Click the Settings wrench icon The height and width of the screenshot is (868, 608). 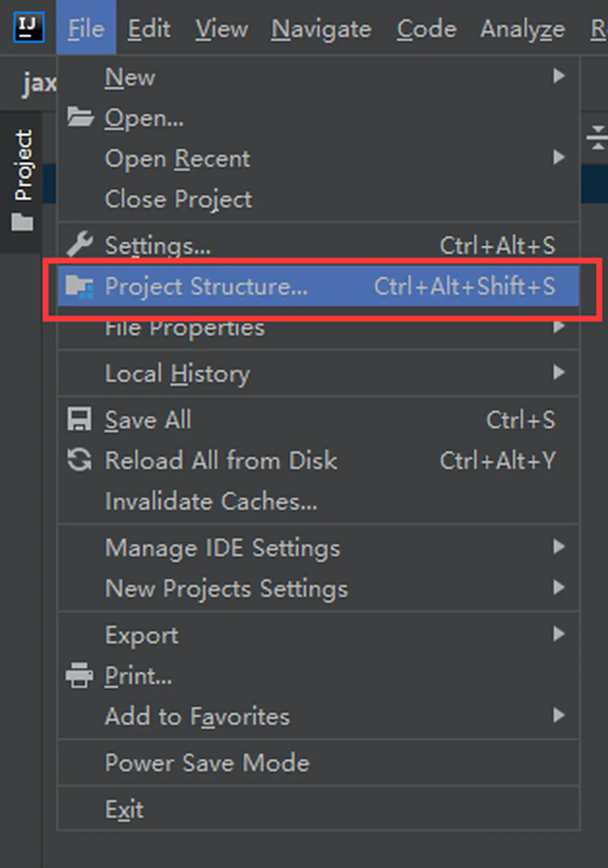tap(80, 244)
